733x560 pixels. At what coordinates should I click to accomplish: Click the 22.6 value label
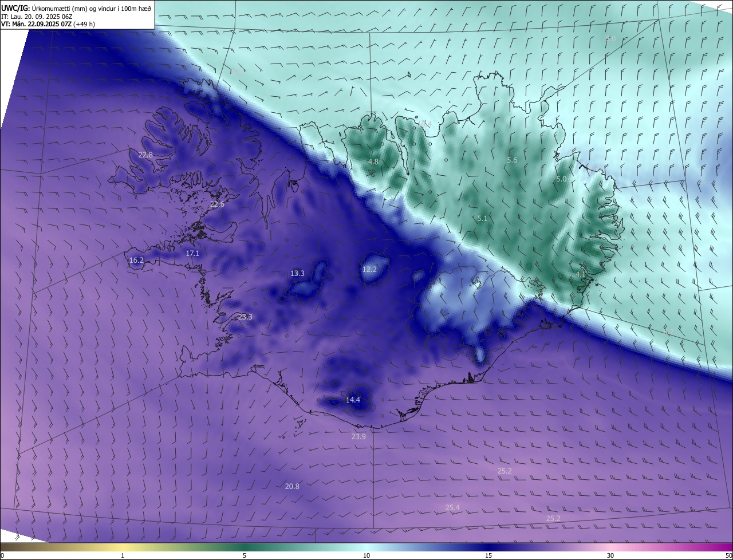(x=218, y=204)
